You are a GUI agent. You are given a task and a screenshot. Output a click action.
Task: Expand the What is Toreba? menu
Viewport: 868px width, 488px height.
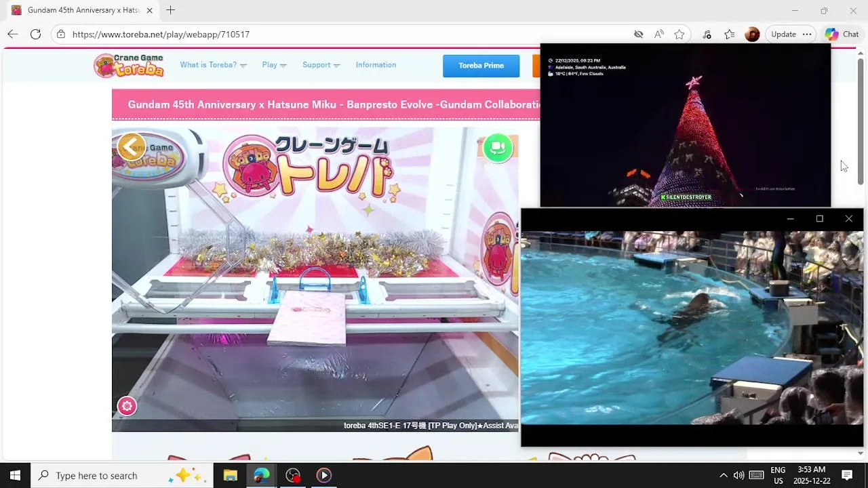214,65
